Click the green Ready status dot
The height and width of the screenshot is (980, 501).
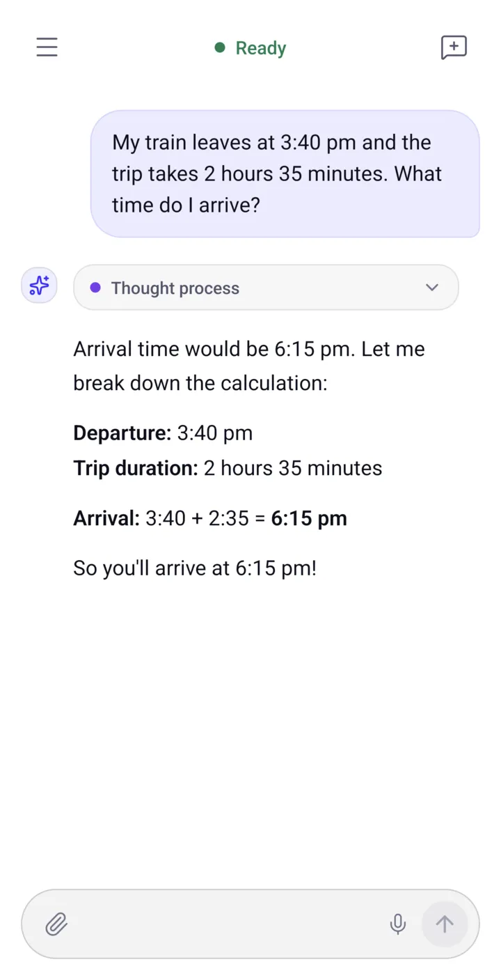click(x=220, y=47)
